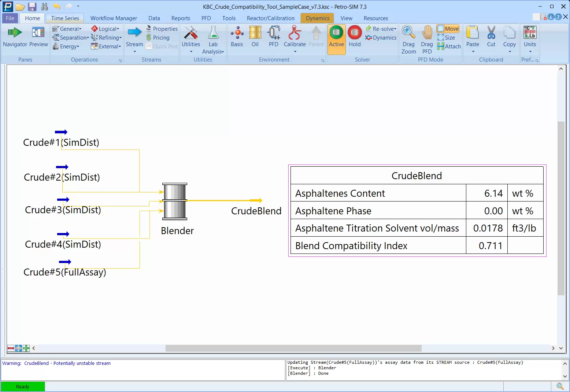The image size is (570, 392).
Task: Switch to Time Series tab
Action: [65, 18]
